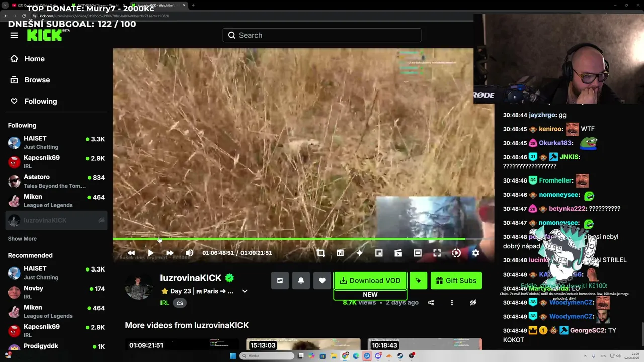
Task: Select offline luzrovinaKICK in Following list
Action: [x=56, y=220]
